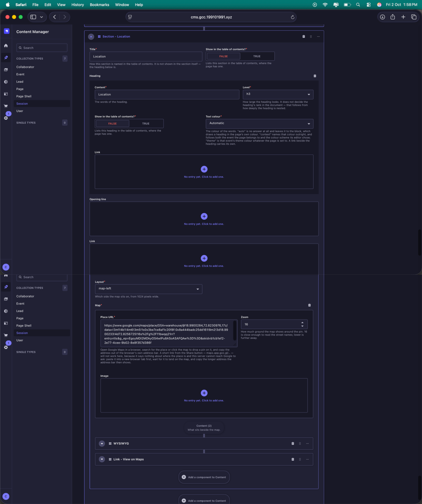Click into the Title field containing Location
Image resolution: width=422 pixels, height=504 pixels.
(146, 56)
